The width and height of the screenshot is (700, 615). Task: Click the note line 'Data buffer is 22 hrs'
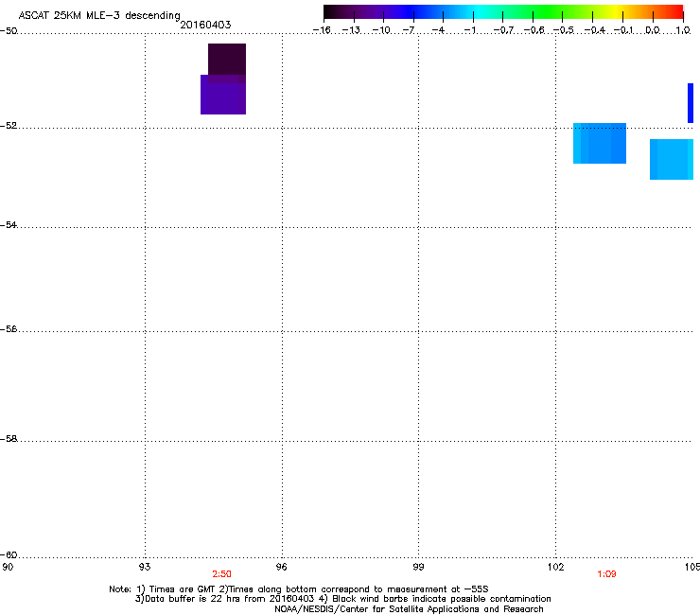point(342,599)
